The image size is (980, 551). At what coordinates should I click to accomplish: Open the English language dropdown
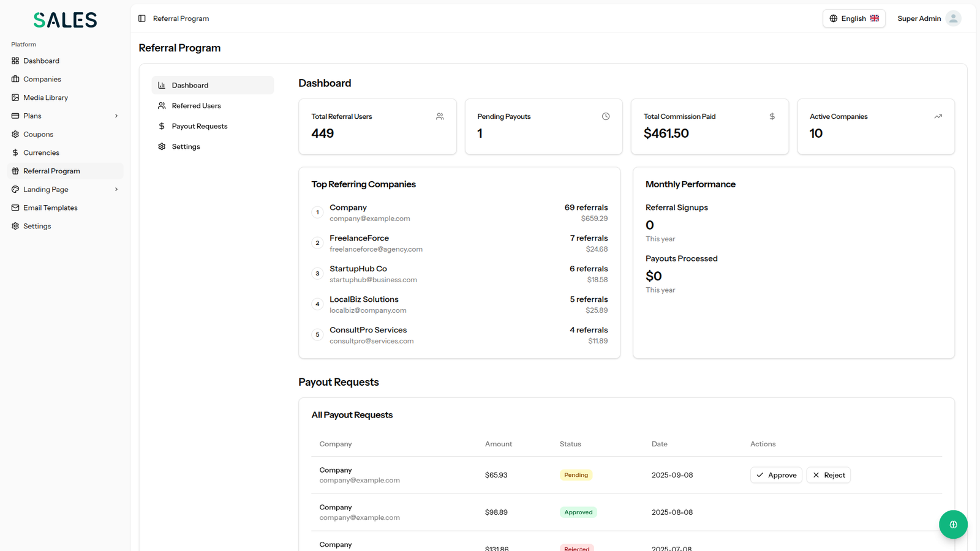(x=854, y=18)
